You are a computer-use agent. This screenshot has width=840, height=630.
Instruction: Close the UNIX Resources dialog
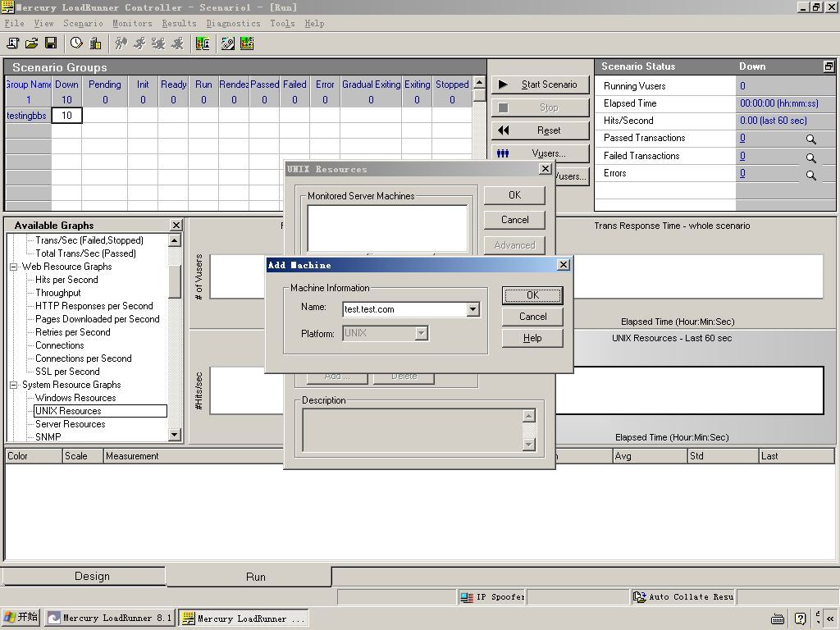click(x=545, y=169)
